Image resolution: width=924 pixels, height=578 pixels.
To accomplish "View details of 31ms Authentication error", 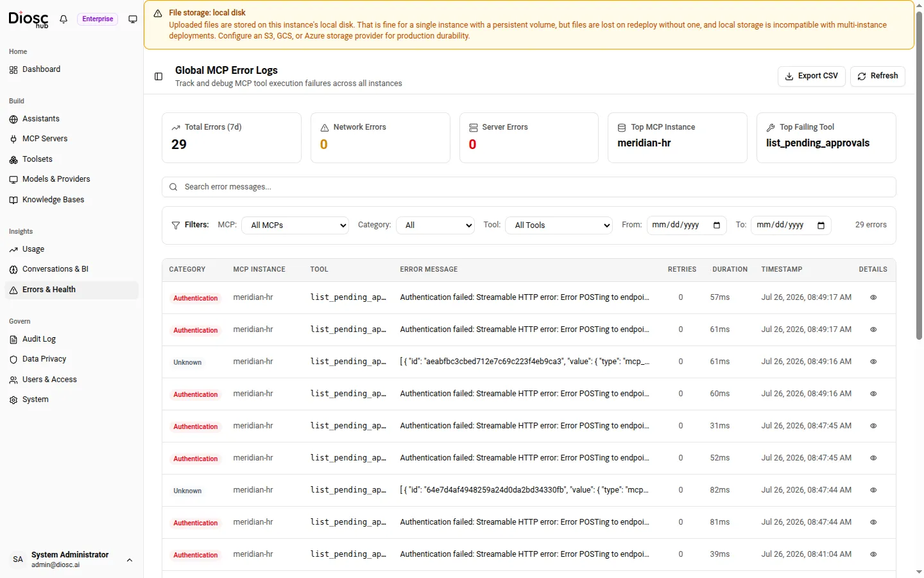I will (873, 426).
